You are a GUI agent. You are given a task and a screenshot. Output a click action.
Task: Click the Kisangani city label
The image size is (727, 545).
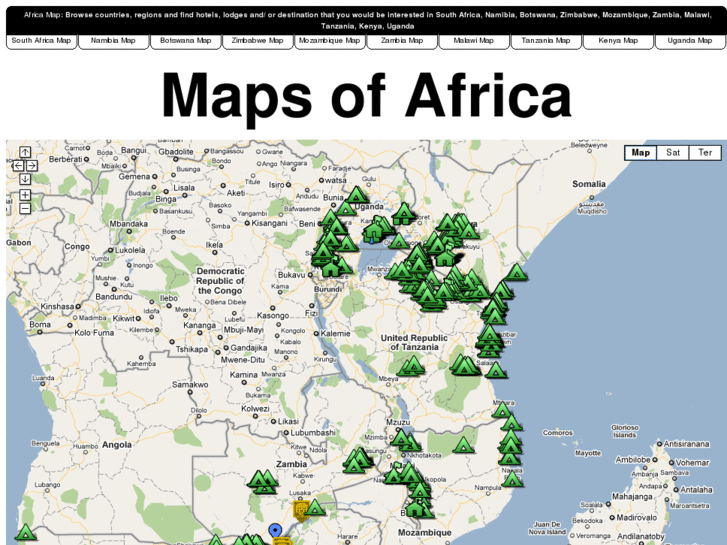(x=269, y=223)
